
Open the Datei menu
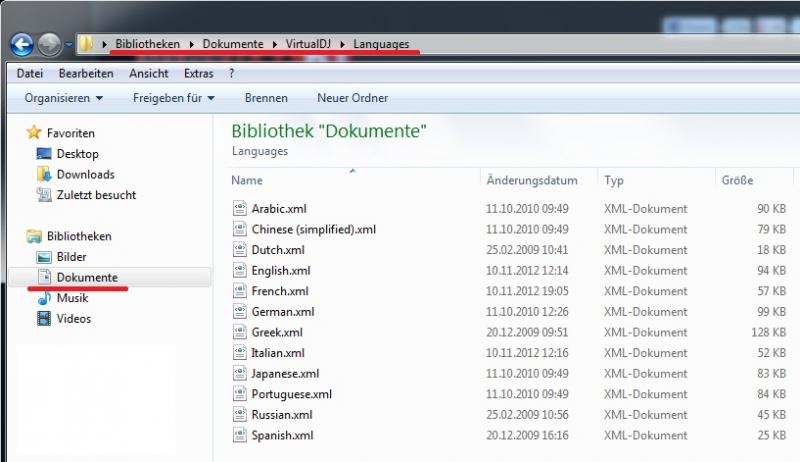(x=30, y=73)
